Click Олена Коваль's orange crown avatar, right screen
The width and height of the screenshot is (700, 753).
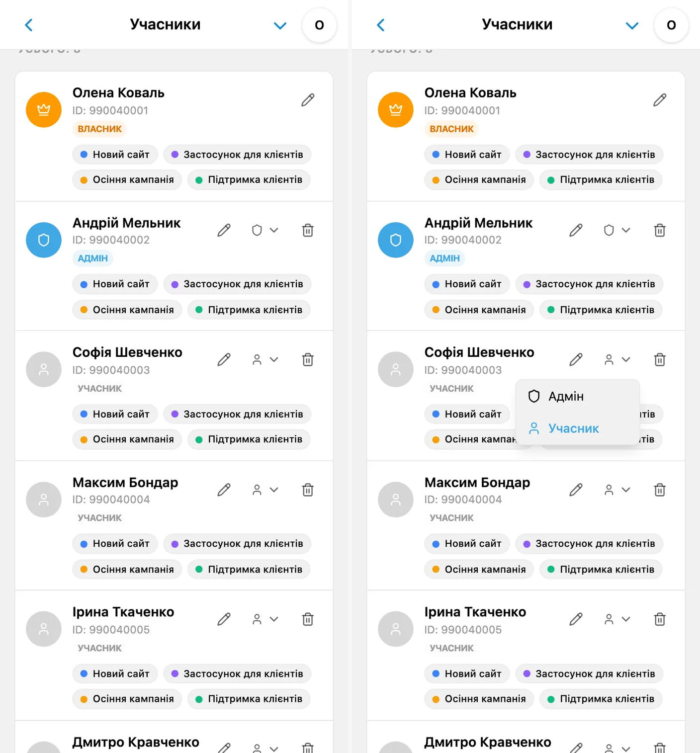(x=396, y=110)
